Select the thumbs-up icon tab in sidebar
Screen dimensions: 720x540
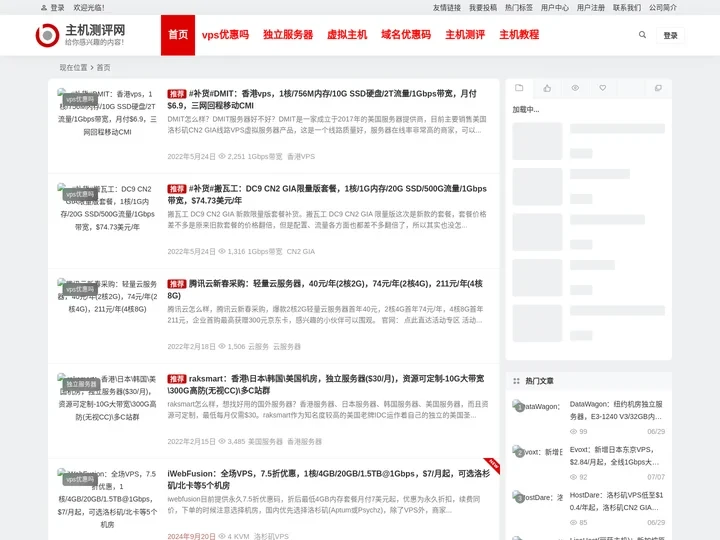click(547, 88)
